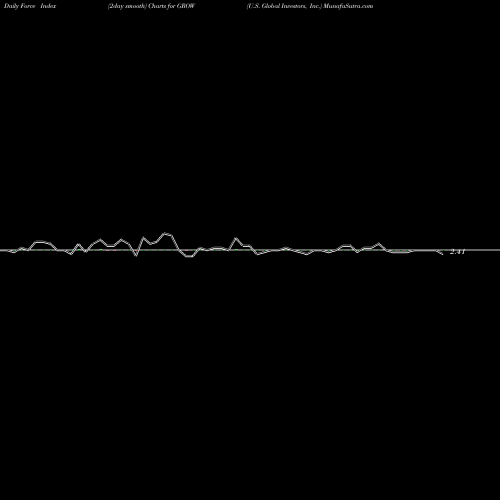Click the 2.41 value label by the chart line
500x500 pixels.
[457, 252]
